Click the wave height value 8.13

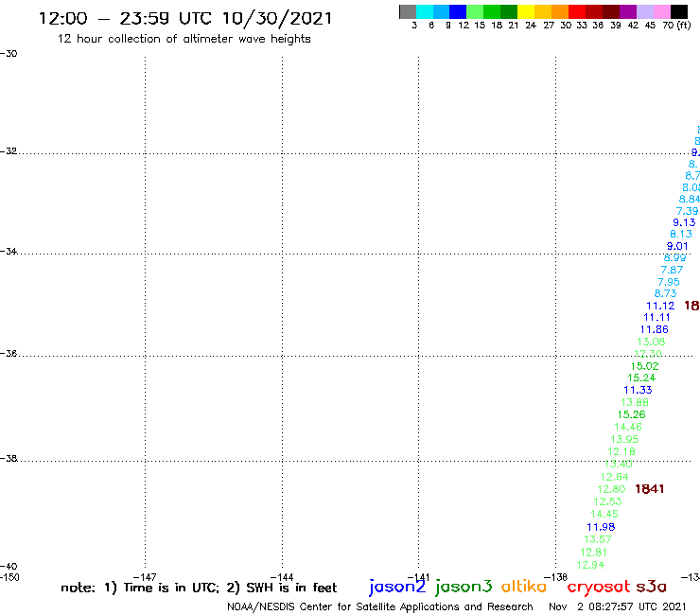click(x=681, y=234)
